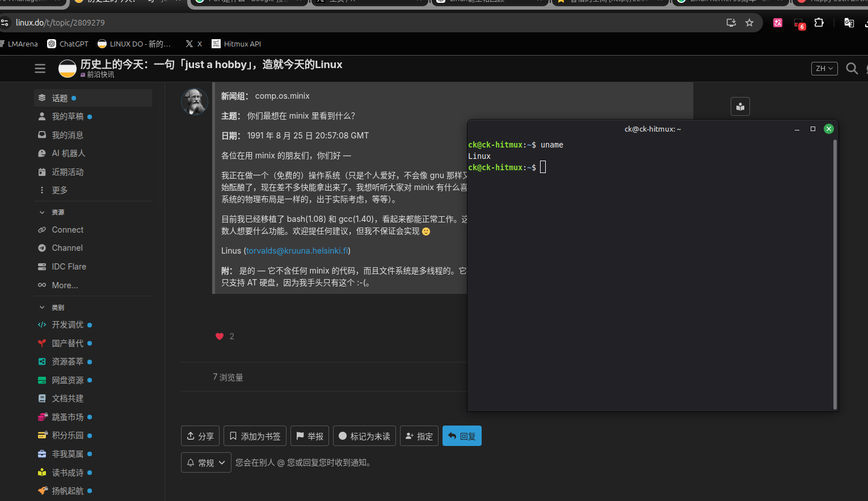Go to 积分乐园 category
Viewport: 868px width, 501px height.
coord(93,435)
